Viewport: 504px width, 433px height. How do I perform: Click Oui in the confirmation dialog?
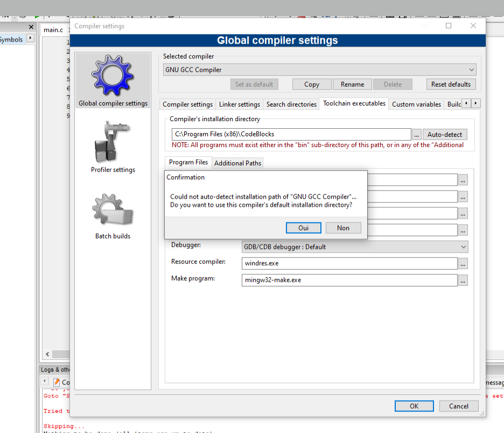(x=304, y=228)
